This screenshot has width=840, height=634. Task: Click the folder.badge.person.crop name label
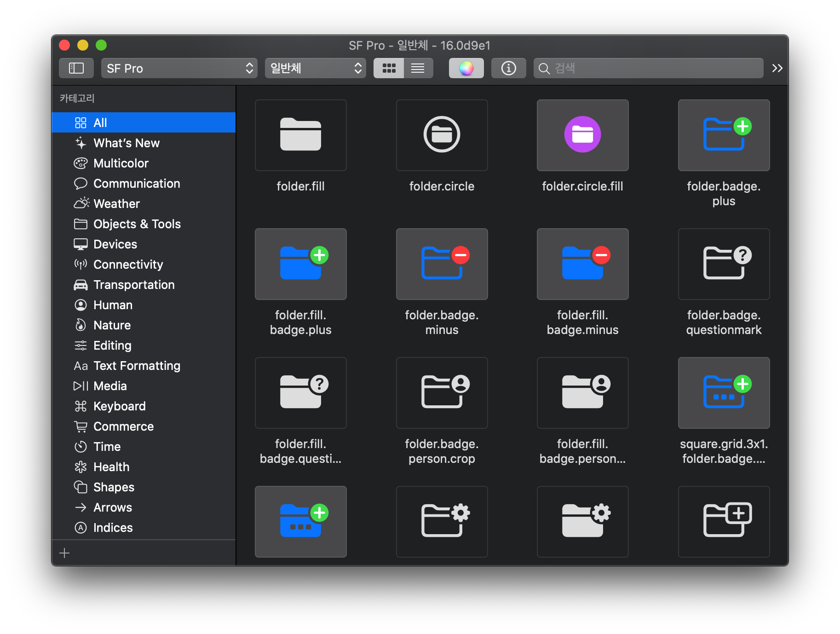[x=442, y=451]
